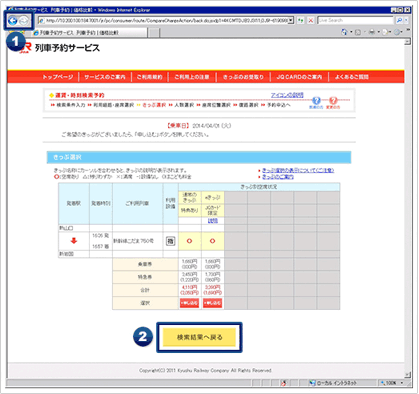Click the きっぷ選択 blue section header

click(199, 157)
